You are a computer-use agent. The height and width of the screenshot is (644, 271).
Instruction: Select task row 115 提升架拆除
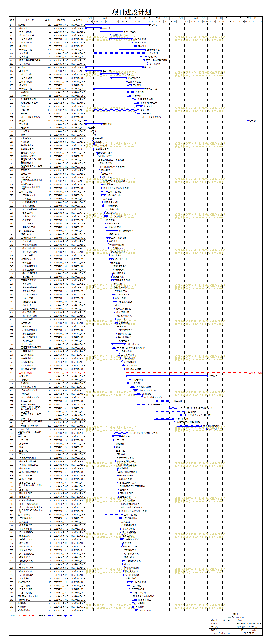[x=48, y=64]
